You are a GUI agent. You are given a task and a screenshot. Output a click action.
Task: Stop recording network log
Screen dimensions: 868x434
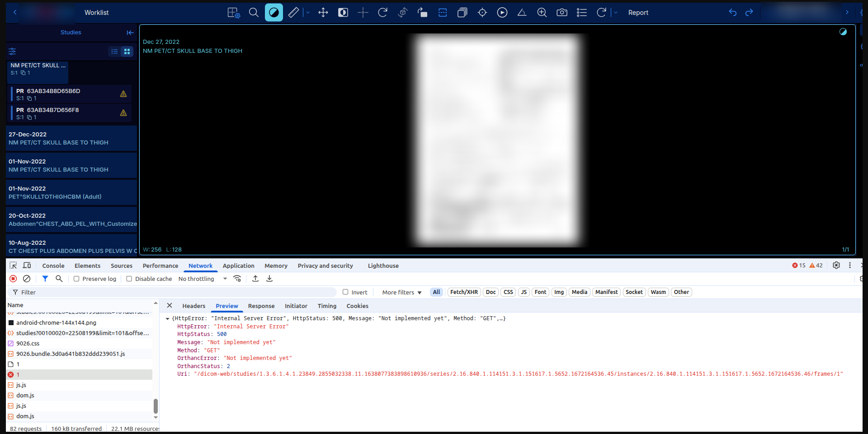tap(13, 279)
